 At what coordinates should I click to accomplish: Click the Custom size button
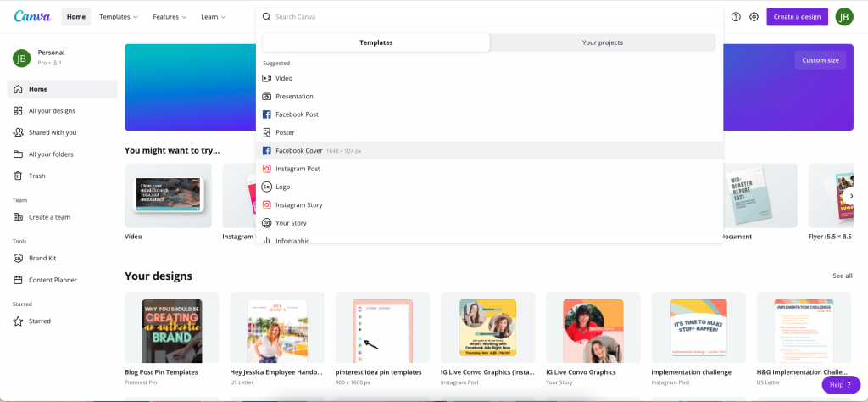click(821, 60)
